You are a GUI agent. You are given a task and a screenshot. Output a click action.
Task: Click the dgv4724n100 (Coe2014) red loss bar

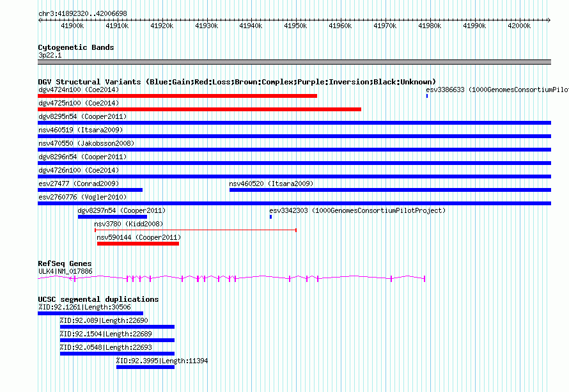[x=178, y=96]
